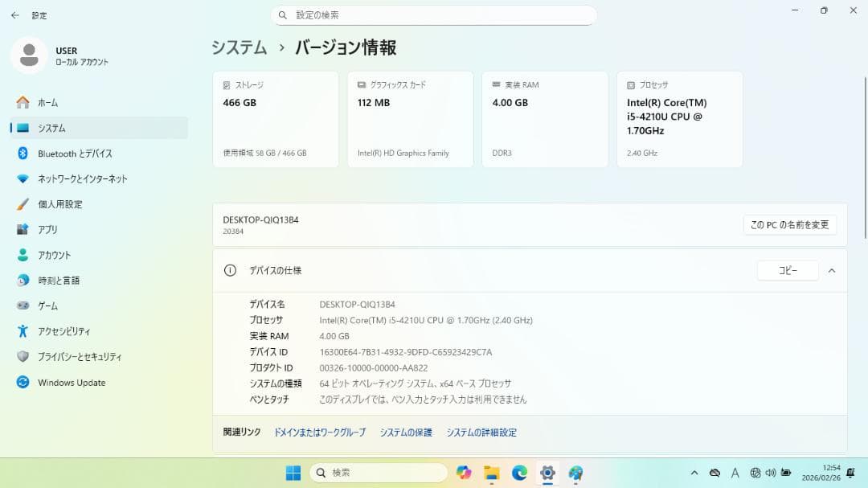The height and width of the screenshot is (488, 868).
Task: Open the 実装 RAM 4.00 GB card
Action: [545, 119]
